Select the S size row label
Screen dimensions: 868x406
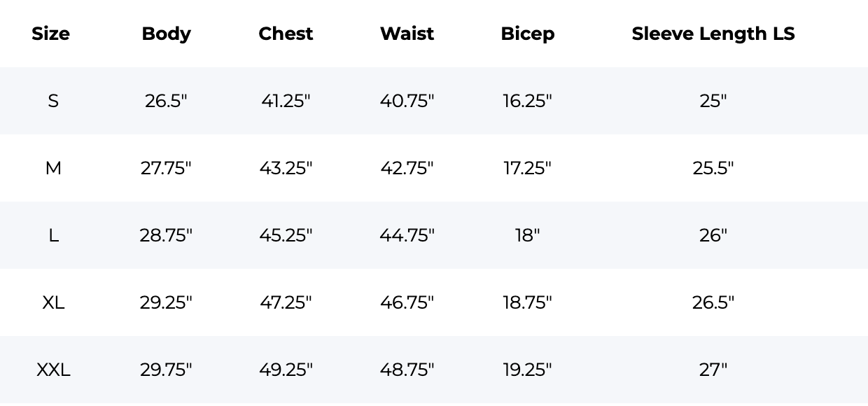pyautogui.click(x=53, y=101)
